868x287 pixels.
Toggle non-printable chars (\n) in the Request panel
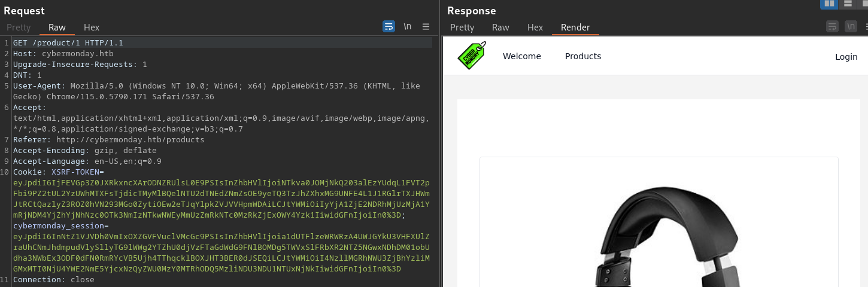(x=408, y=26)
